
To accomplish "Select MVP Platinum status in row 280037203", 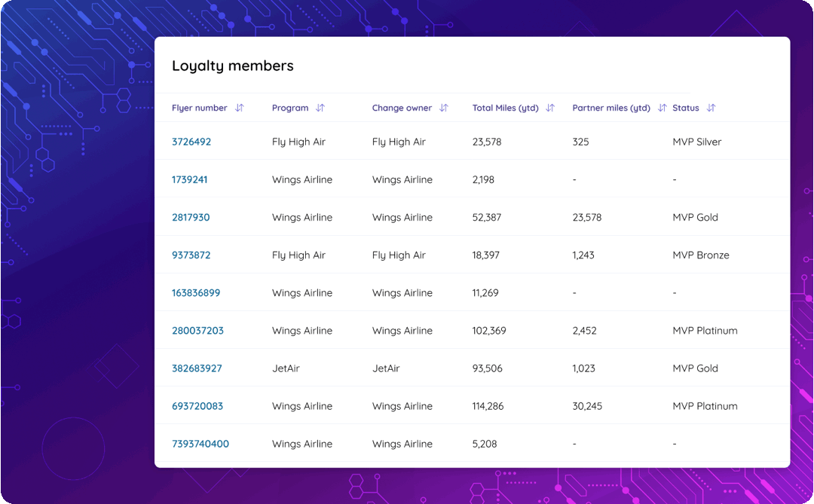I will [705, 331].
